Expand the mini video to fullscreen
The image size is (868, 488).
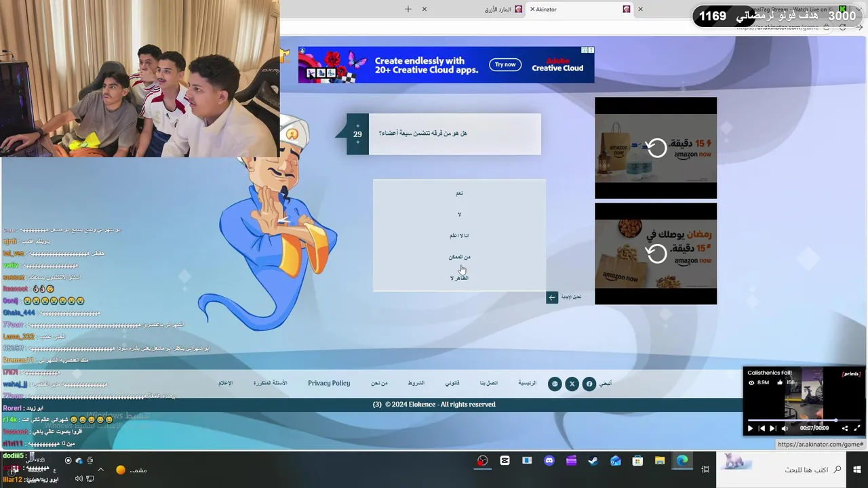coord(856,428)
